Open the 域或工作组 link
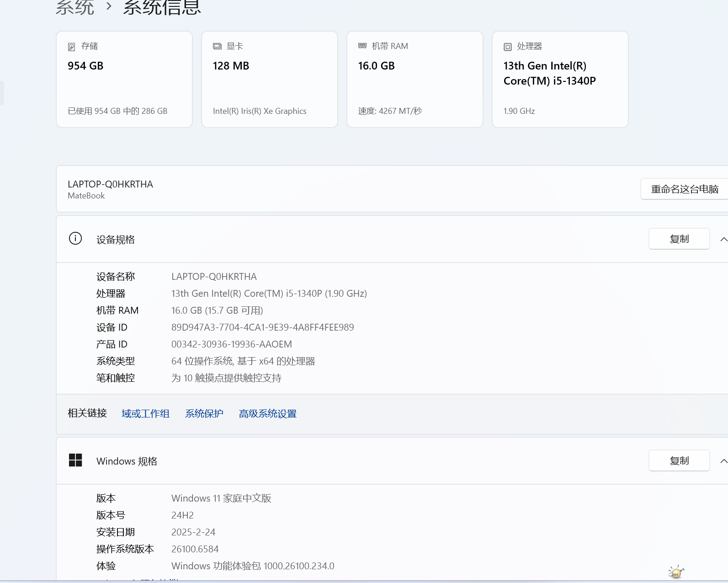Screen dimensions: 728x583 tap(145, 414)
